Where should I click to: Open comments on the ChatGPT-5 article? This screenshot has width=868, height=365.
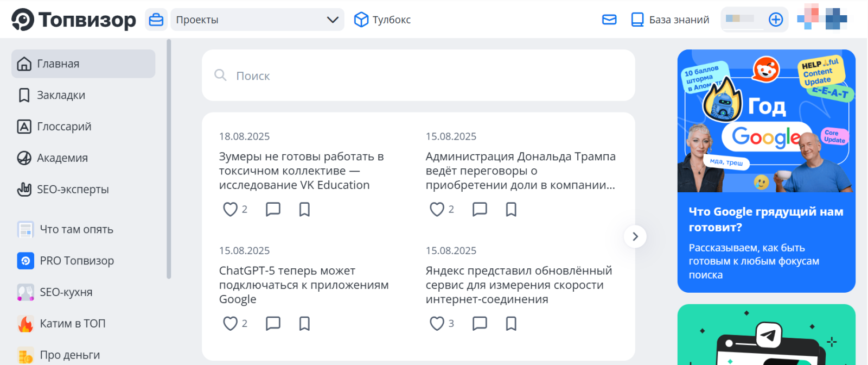(x=273, y=324)
